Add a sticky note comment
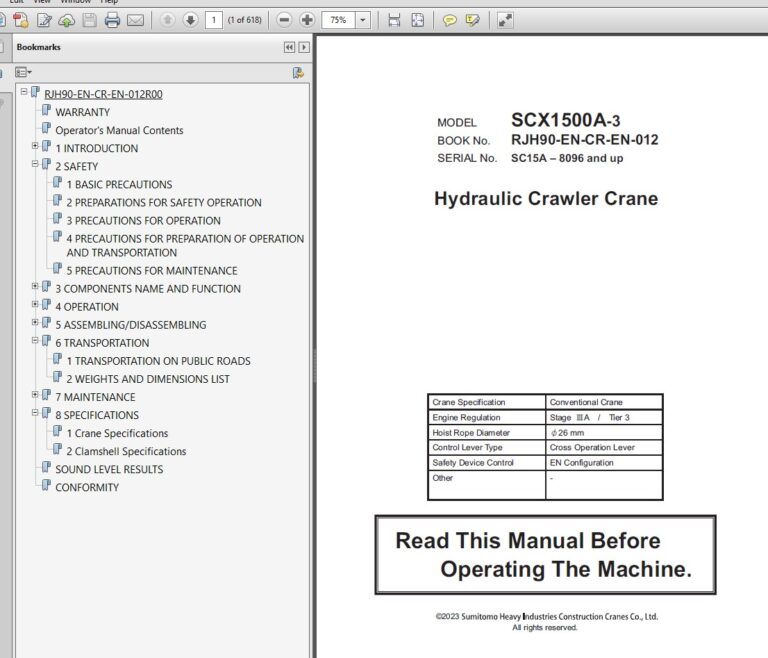This screenshot has height=658, width=768. tap(450, 20)
